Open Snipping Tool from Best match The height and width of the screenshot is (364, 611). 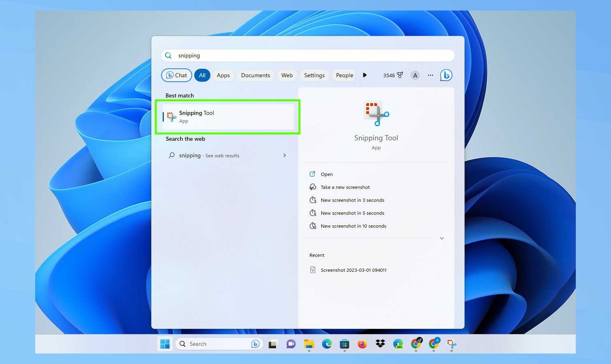228,116
